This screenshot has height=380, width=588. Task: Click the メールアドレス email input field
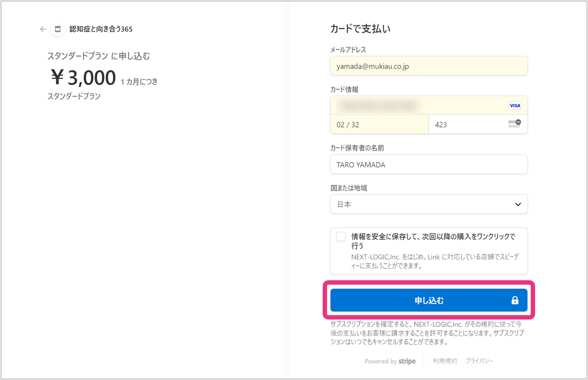click(x=428, y=66)
